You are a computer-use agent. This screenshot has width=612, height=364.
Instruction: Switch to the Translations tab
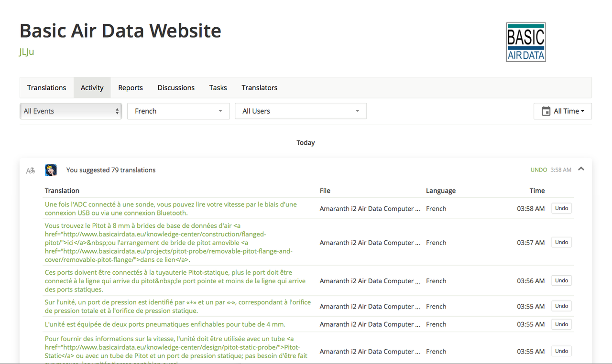tap(47, 88)
